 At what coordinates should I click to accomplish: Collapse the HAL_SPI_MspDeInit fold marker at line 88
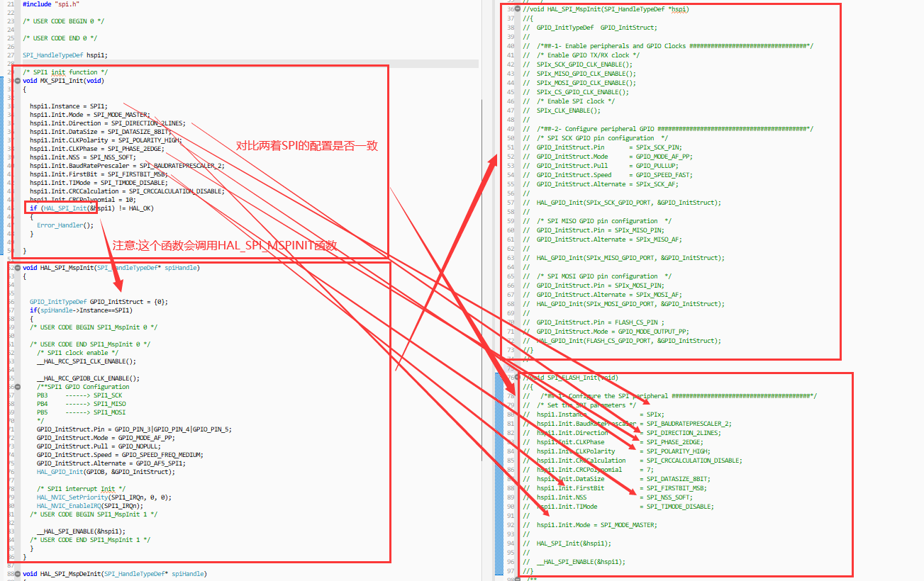click(x=17, y=573)
